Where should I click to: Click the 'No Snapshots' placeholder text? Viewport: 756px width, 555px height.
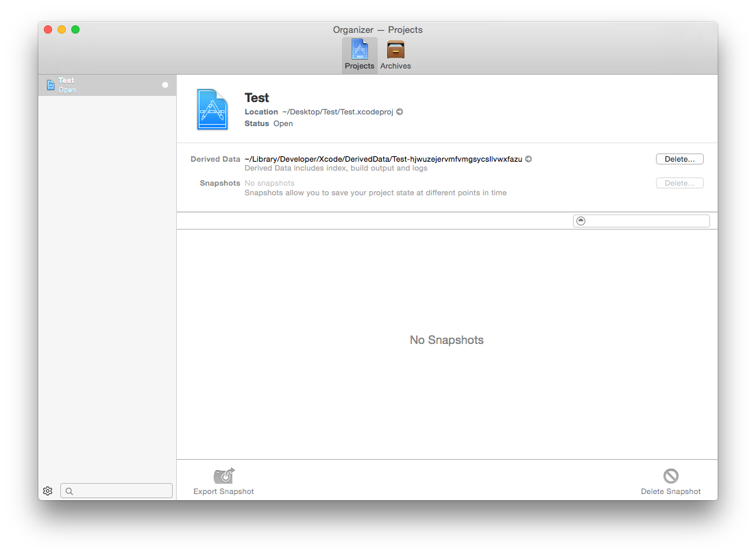coord(446,340)
